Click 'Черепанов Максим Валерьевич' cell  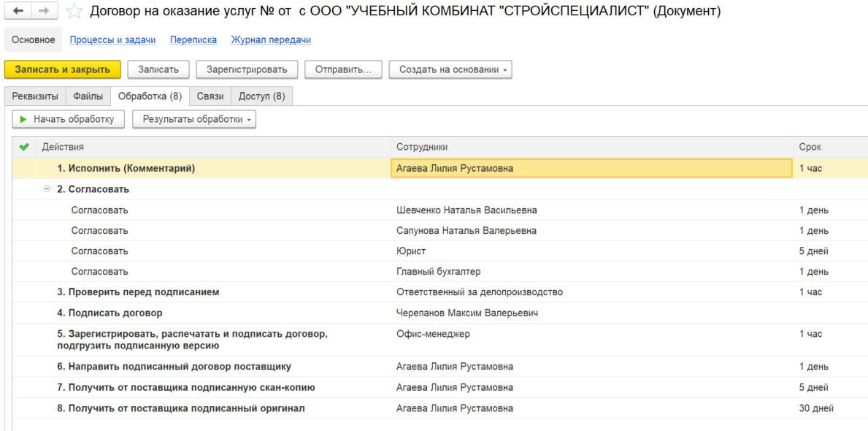468,313
